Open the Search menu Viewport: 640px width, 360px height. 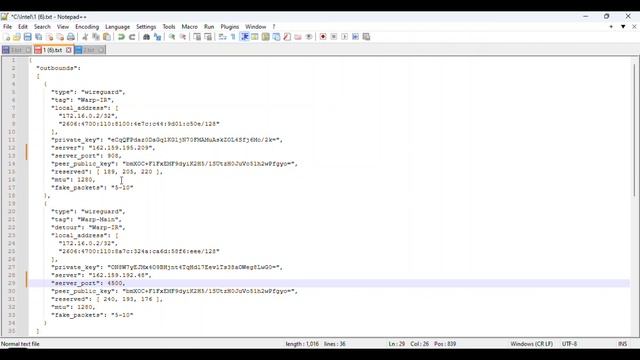click(42, 27)
